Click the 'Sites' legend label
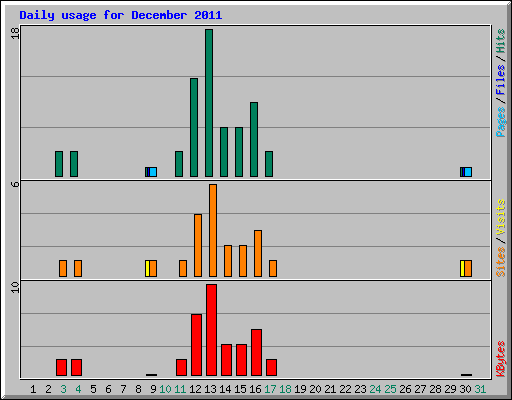This screenshot has height=400, width=512. pos(500,262)
